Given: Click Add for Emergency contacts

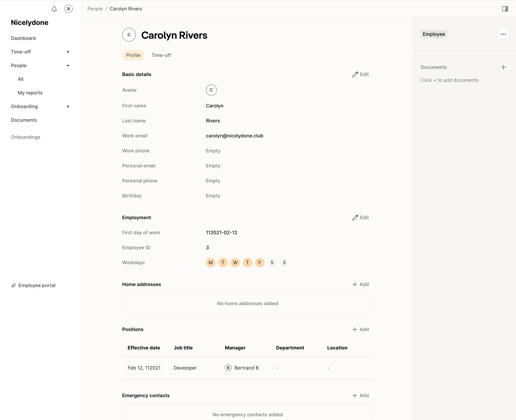Looking at the screenshot, I should point(360,395).
